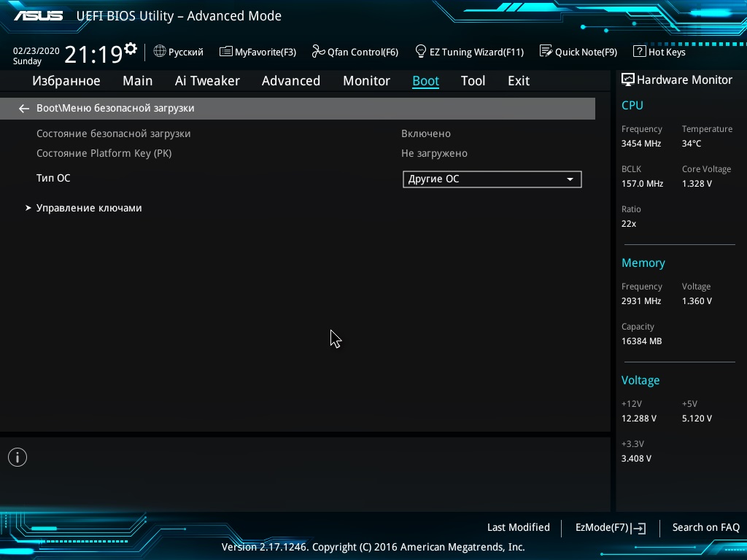Click the Memory section heading
The width and height of the screenshot is (747, 560).
[643, 262]
